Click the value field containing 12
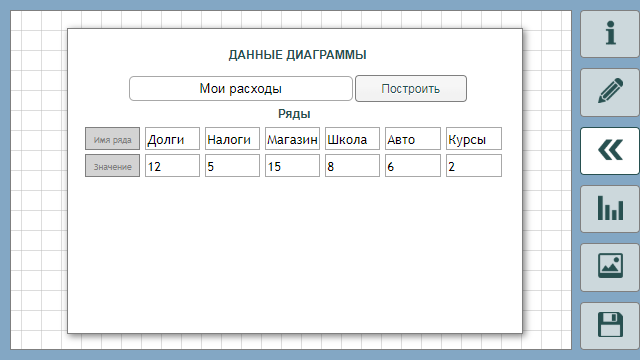This screenshot has width=640, height=360. tap(172, 166)
